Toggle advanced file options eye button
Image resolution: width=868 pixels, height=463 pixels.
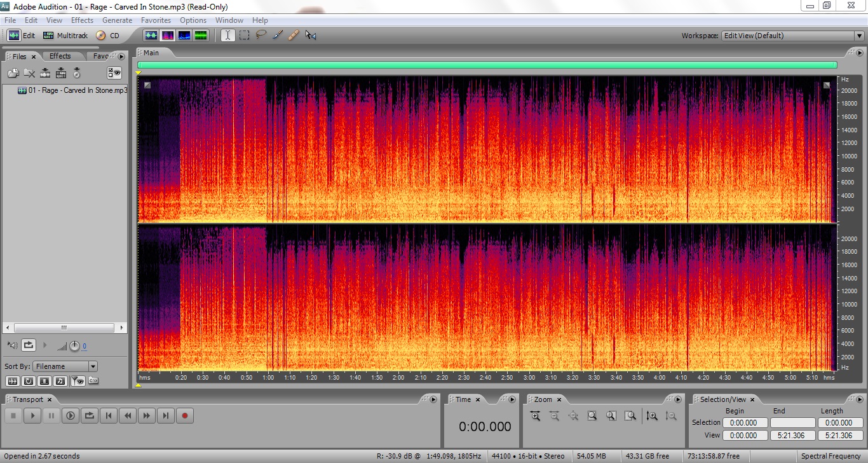pyautogui.click(x=114, y=73)
